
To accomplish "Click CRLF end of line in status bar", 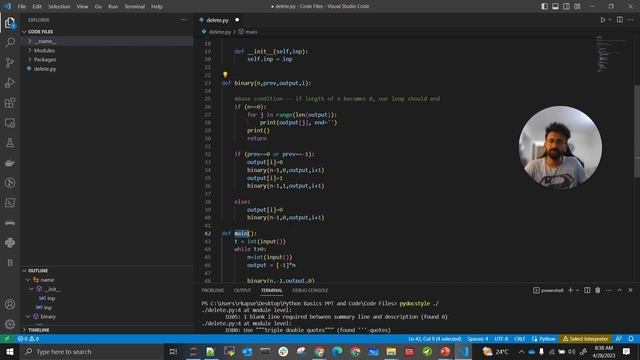I will [520, 339].
